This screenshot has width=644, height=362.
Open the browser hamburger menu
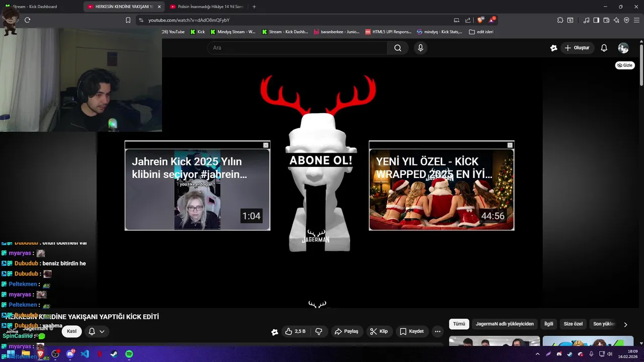(x=636, y=20)
